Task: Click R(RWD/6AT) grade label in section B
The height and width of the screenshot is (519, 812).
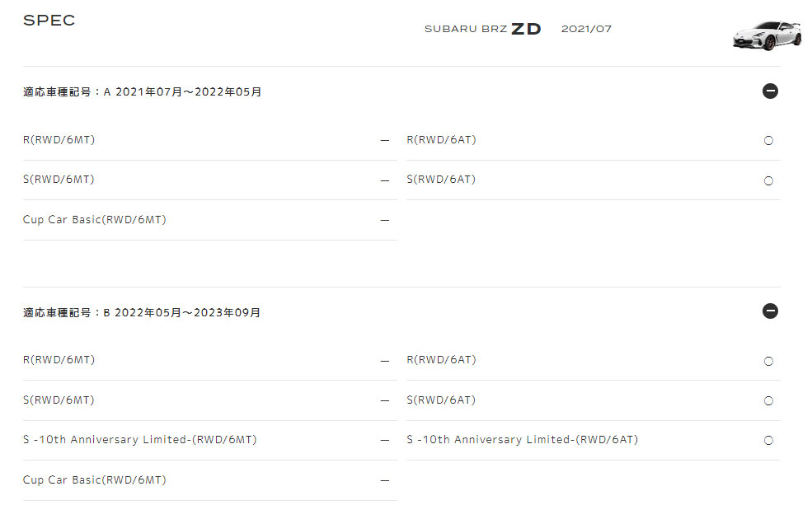Action: tap(441, 360)
